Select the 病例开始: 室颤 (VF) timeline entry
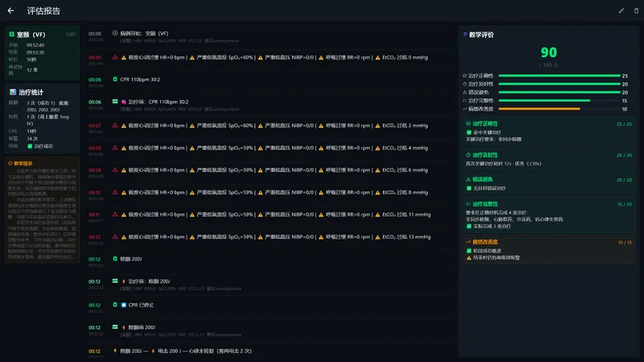 pos(269,36)
